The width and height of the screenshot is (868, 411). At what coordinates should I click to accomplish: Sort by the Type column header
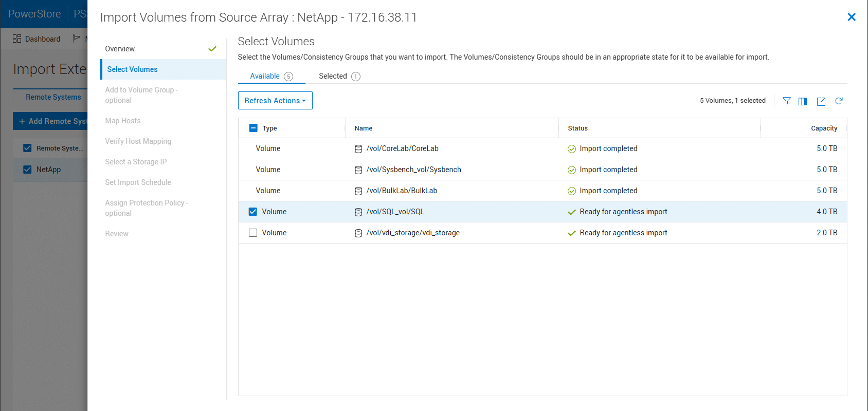(269, 128)
